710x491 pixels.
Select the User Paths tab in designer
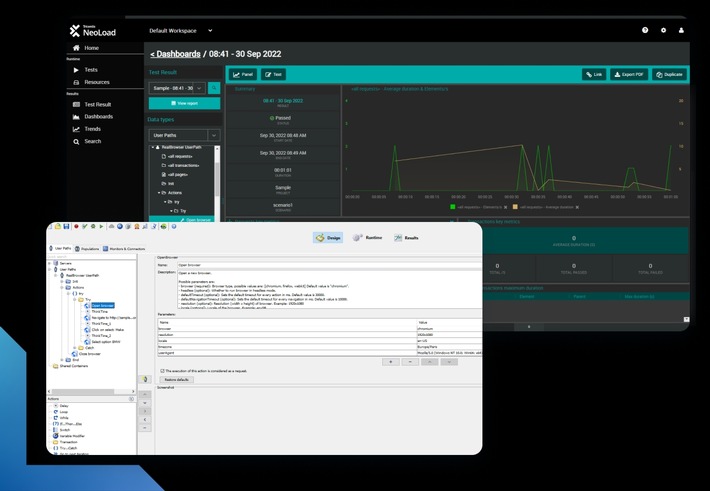61,248
